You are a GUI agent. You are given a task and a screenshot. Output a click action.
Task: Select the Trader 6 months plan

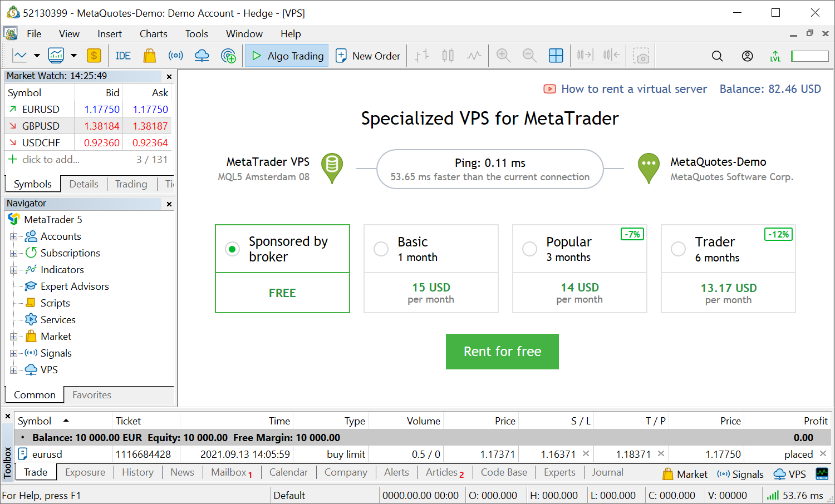(x=678, y=249)
